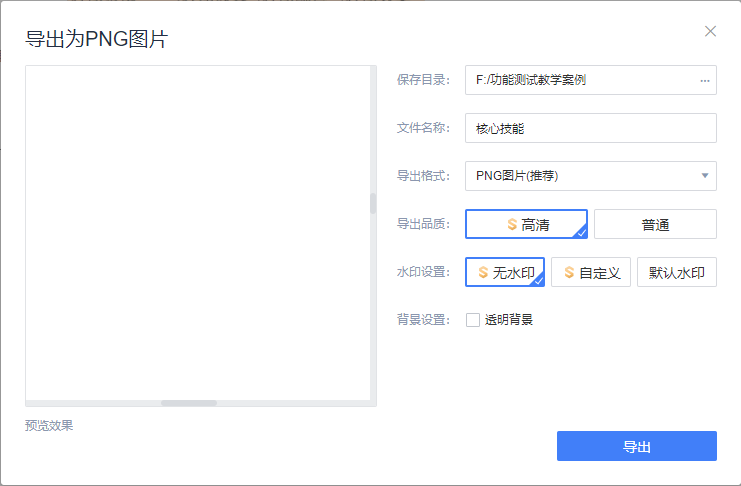This screenshot has width=741, height=486.
Task: Enable the 透明背景 checkbox
Action: pyautogui.click(x=473, y=320)
